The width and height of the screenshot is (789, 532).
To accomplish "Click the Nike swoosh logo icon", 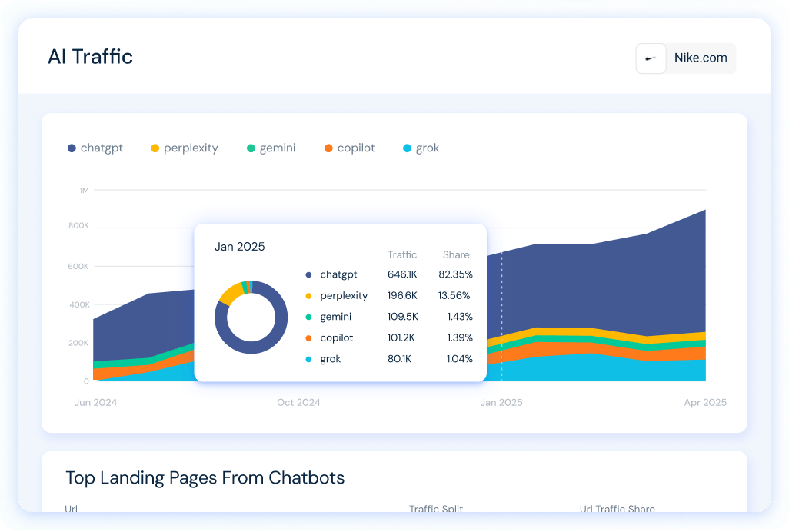I will pos(651,58).
